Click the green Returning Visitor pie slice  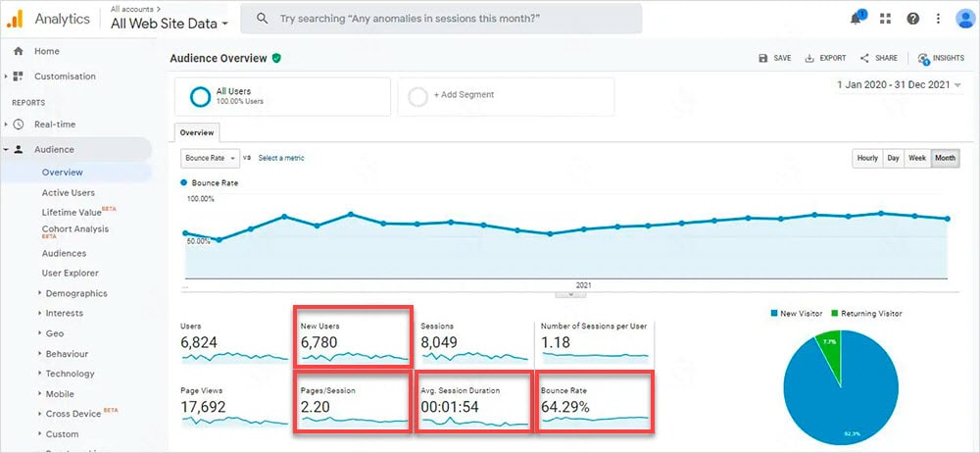(830, 347)
